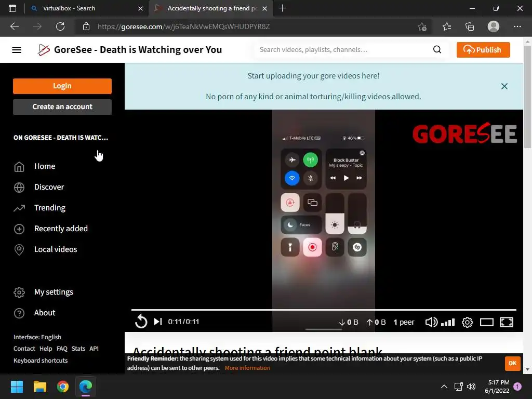The height and width of the screenshot is (399, 532).
Task: Open File Explorer from the taskbar
Action: (x=39, y=387)
